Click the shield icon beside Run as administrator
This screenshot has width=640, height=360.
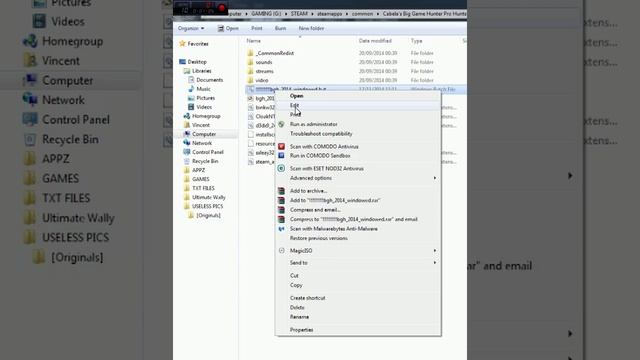[x=281, y=124]
